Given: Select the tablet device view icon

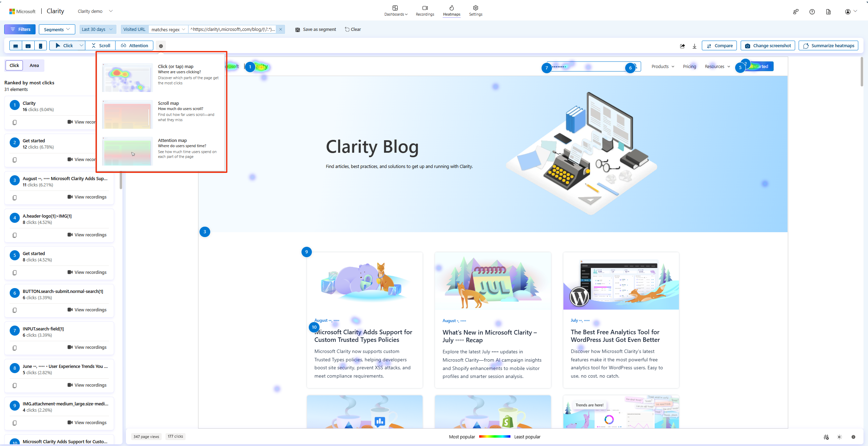Looking at the screenshot, I should pos(28,46).
